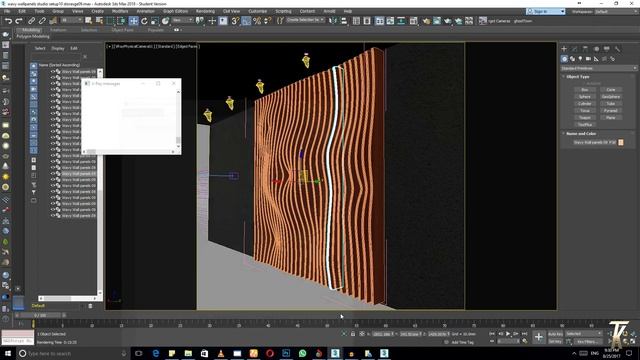This screenshot has width=640, height=360.
Task: Select Cameras category in Create panel
Action: click(588, 59)
